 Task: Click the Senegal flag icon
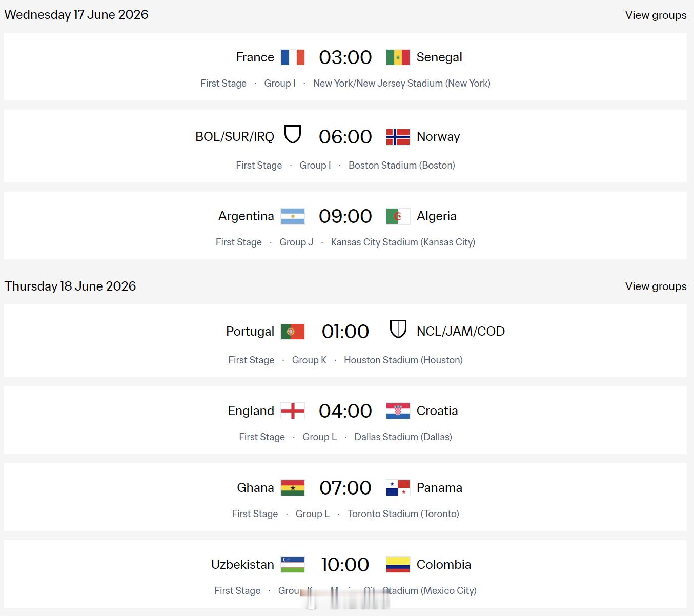coord(398,57)
